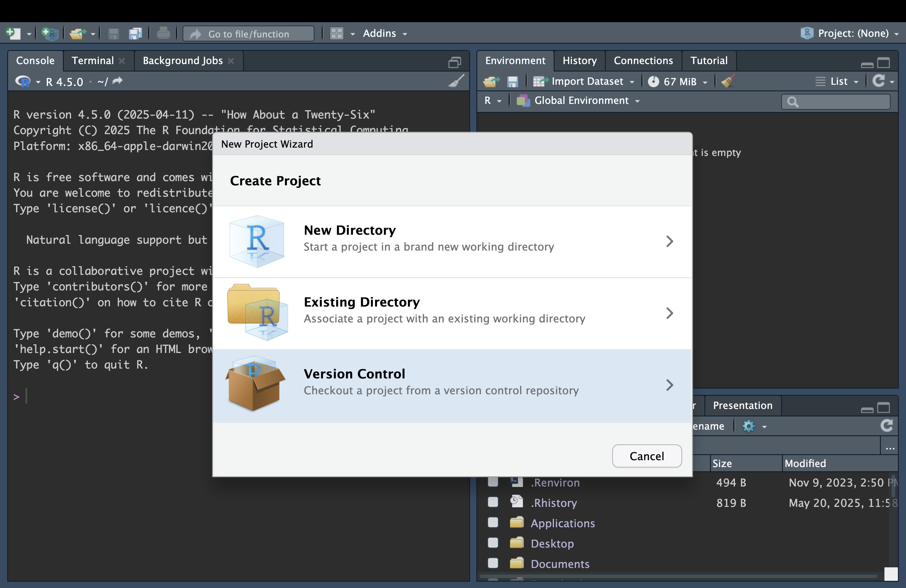906x588 pixels.
Task: Open the New File dropdown arrow
Action: click(x=29, y=34)
